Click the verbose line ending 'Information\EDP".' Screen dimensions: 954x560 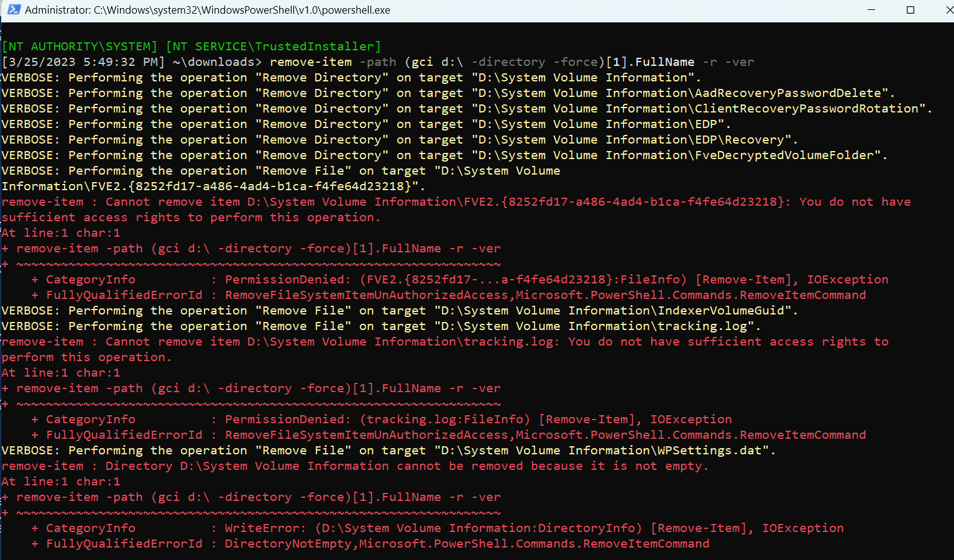(x=366, y=124)
